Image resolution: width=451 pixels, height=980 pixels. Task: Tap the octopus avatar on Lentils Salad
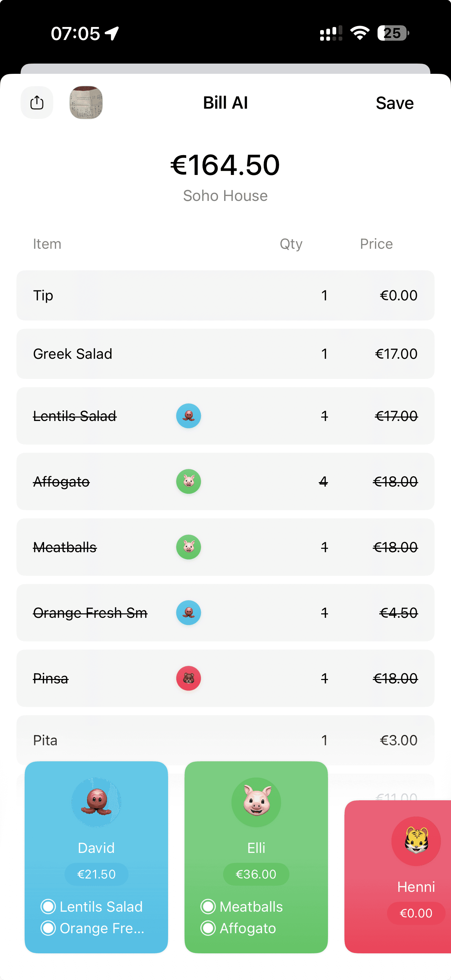click(189, 416)
